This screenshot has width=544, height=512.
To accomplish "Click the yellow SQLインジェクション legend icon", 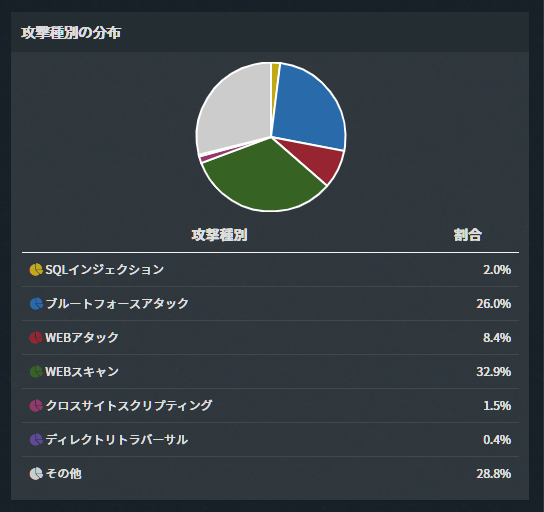I will (36, 270).
